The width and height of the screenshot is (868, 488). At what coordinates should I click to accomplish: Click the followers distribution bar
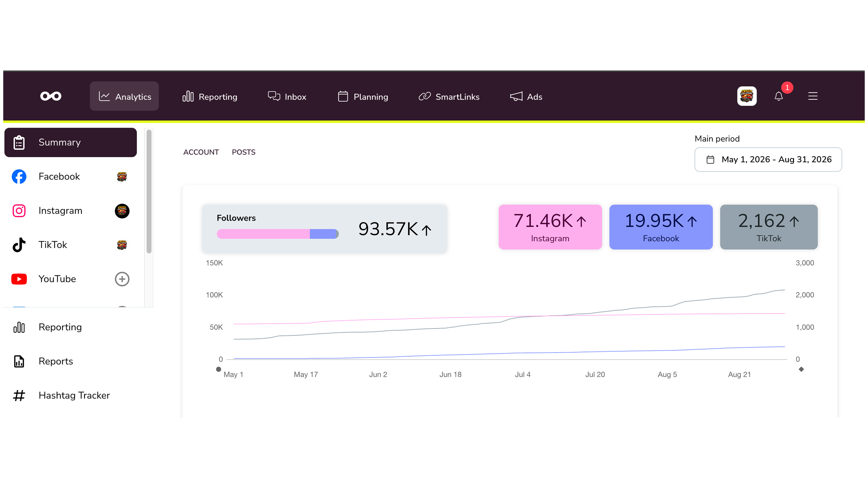click(278, 234)
